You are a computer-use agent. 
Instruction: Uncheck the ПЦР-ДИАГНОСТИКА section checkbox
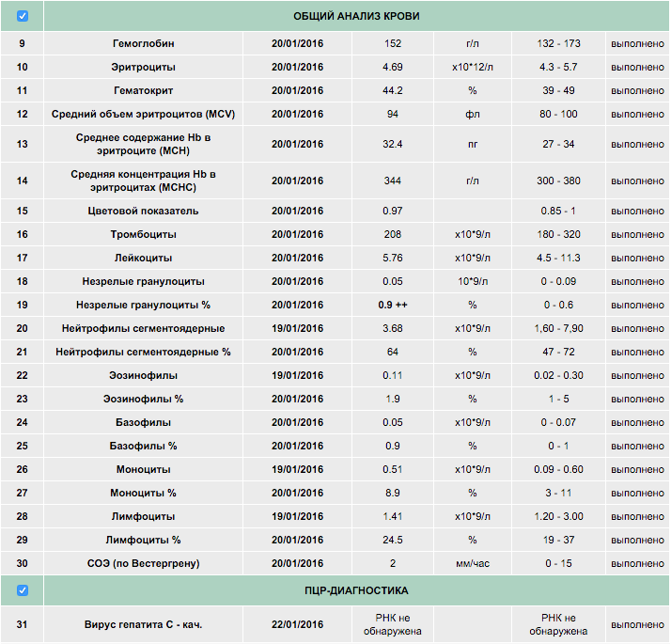(x=23, y=590)
